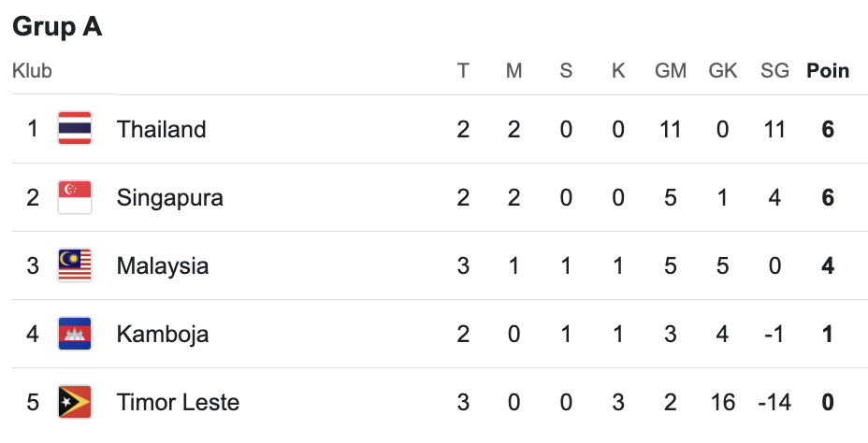Select the Grup A heading

(57, 26)
